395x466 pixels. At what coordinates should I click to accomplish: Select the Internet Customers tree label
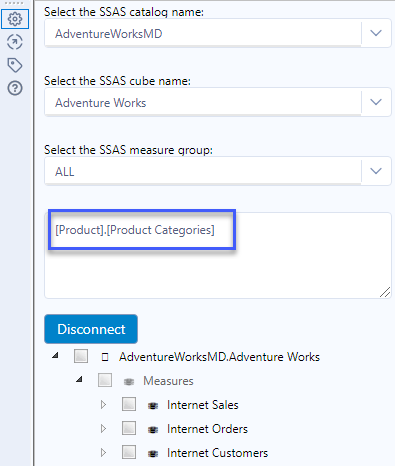pyautogui.click(x=217, y=453)
